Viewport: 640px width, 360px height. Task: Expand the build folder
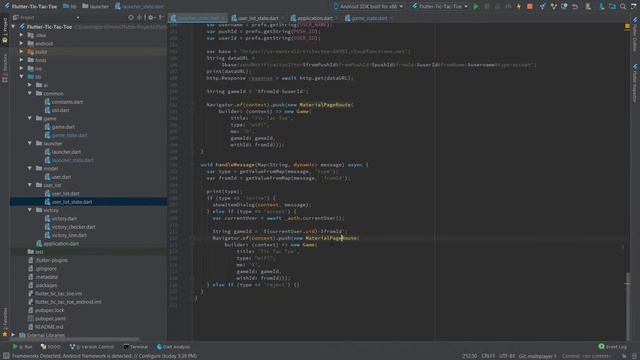(x=22, y=51)
